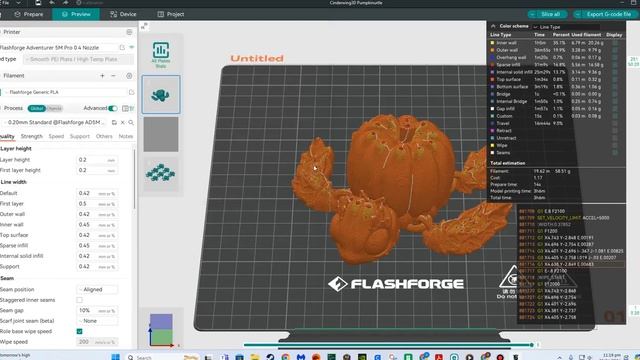
Task: Click the Default line width field
Action: click(x=97, y=193)
